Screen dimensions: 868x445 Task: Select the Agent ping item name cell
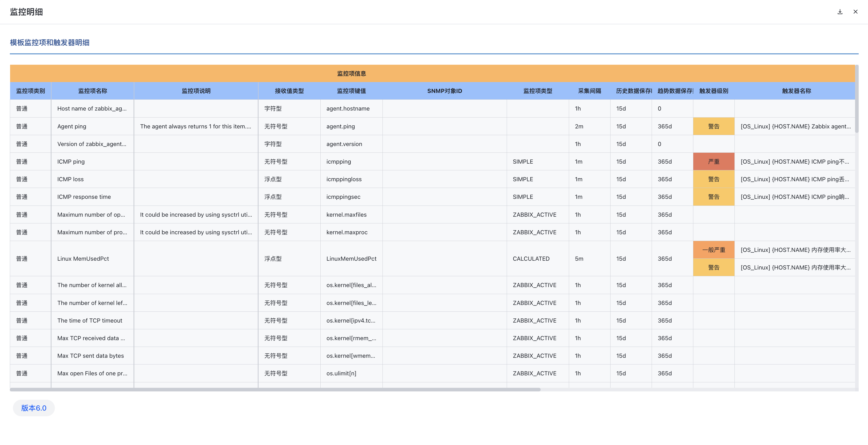(x=72, y=126)
